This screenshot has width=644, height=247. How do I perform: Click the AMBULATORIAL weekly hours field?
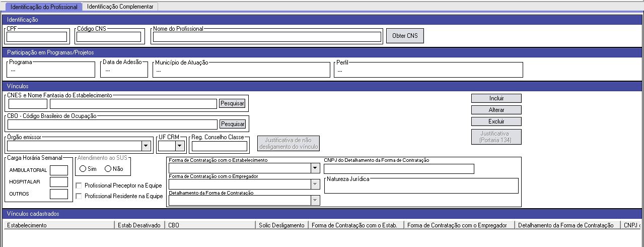point(58,170)
